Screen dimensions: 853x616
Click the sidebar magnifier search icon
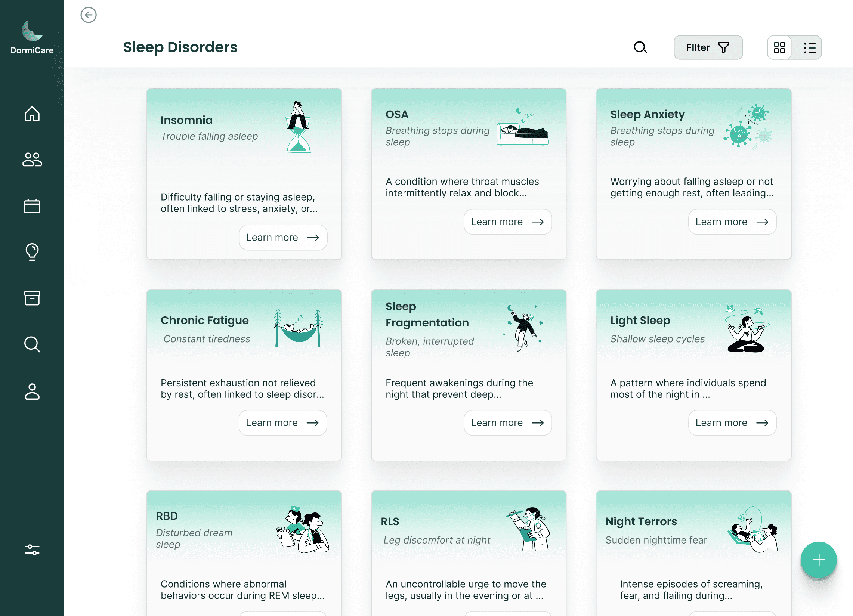point(32,344)
